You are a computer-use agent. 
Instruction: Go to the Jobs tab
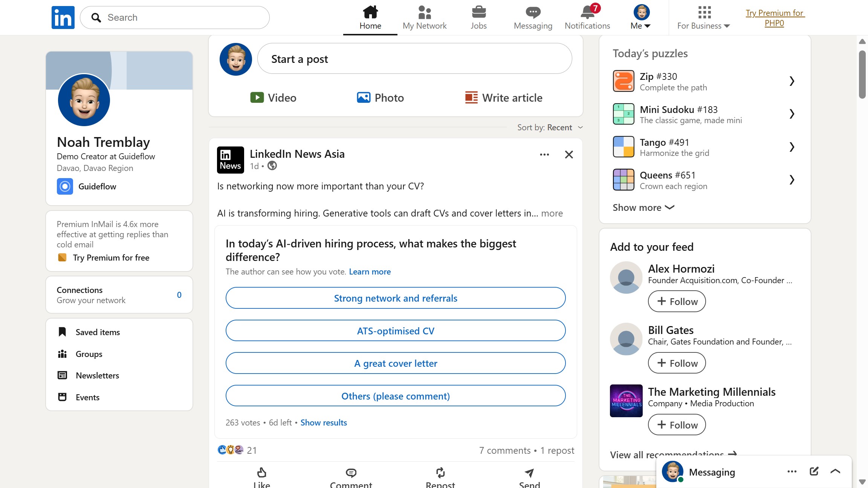(x=478, y=17)
